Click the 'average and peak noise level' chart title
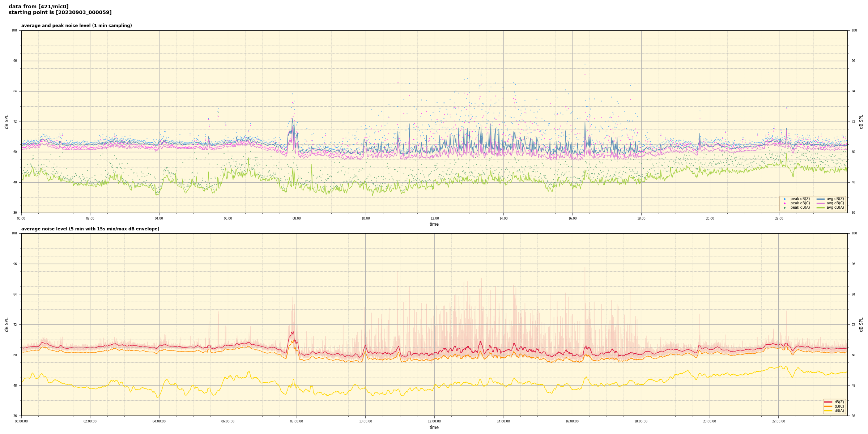This screenshot has height=434, width=868. tap(76, 26)
